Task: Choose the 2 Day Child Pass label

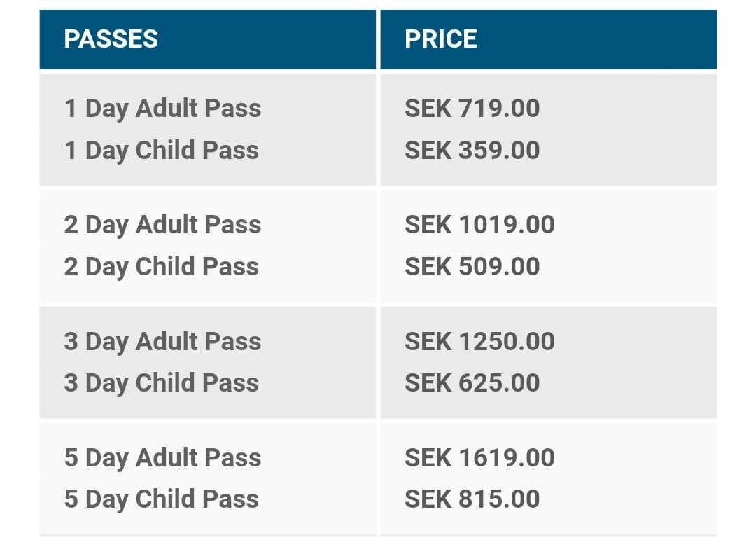Action: [x=161, y=267]
